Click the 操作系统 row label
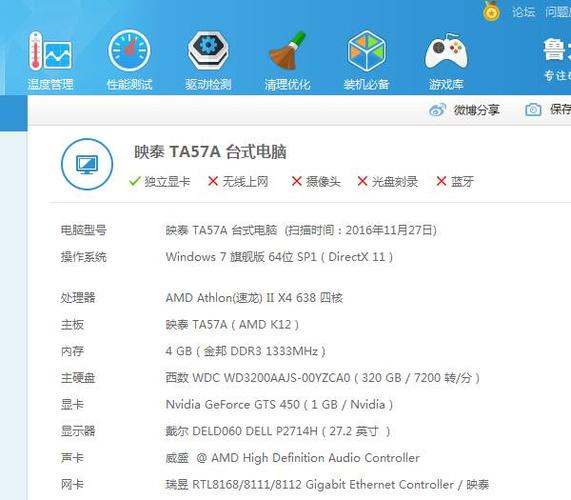The height and width of the screenshot is (500, 571). (x=83, y=257)
